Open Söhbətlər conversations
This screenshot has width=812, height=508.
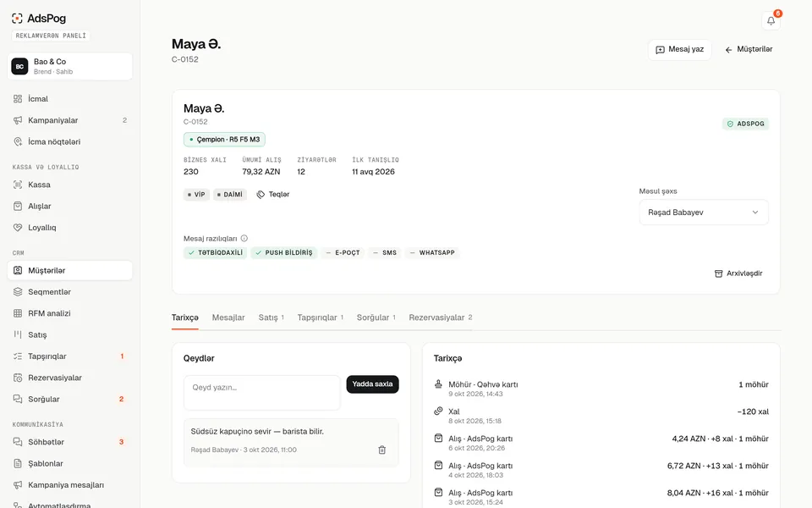tap(70, 442)
